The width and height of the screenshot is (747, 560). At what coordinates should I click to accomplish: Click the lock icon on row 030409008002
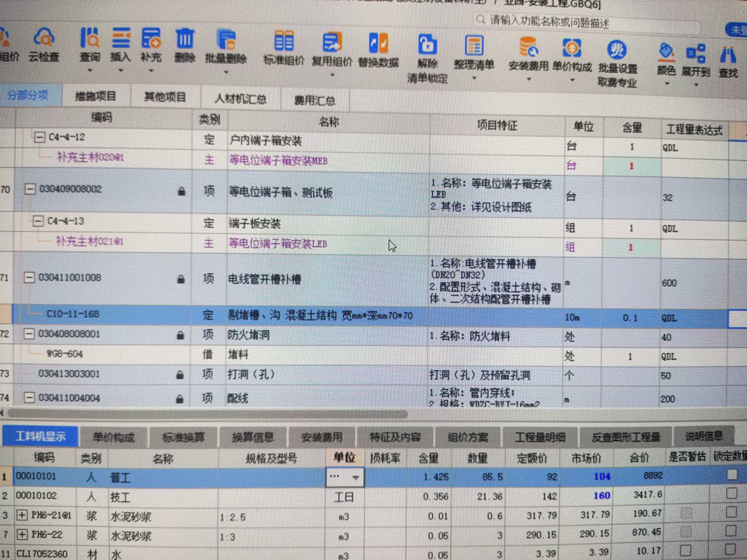tap(182, 192)
